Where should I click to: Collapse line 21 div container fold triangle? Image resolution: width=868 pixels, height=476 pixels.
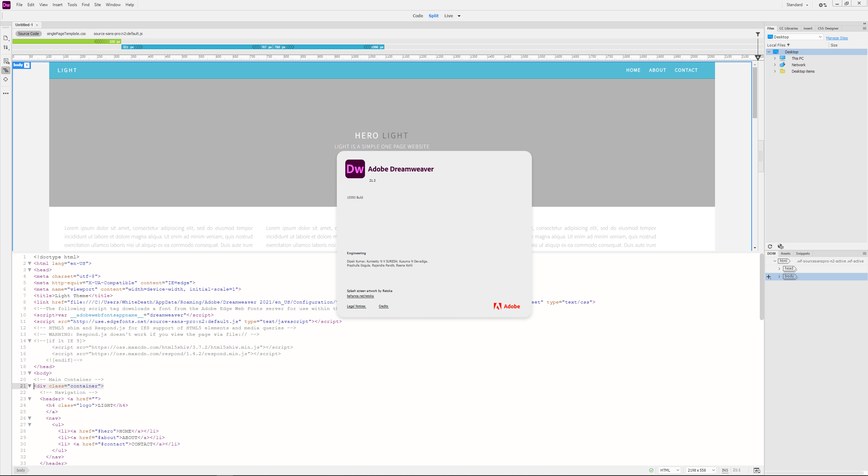click(30, 386)
